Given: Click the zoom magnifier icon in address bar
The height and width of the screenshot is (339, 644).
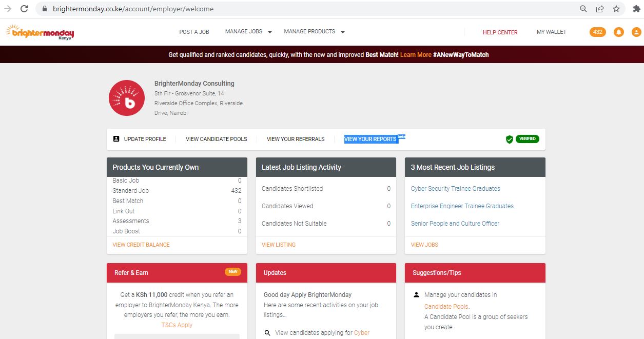Looking at the screenshot, I should pos(583,9).
